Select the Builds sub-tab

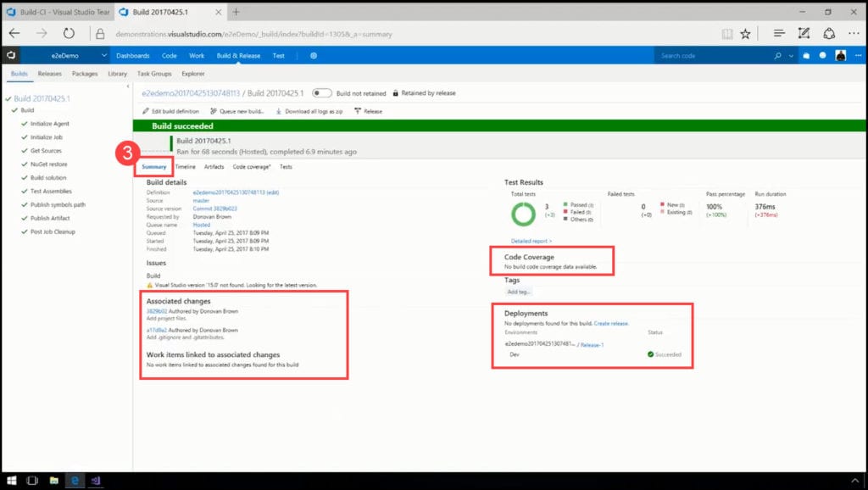pyautogui.click(x=19, y=74)
